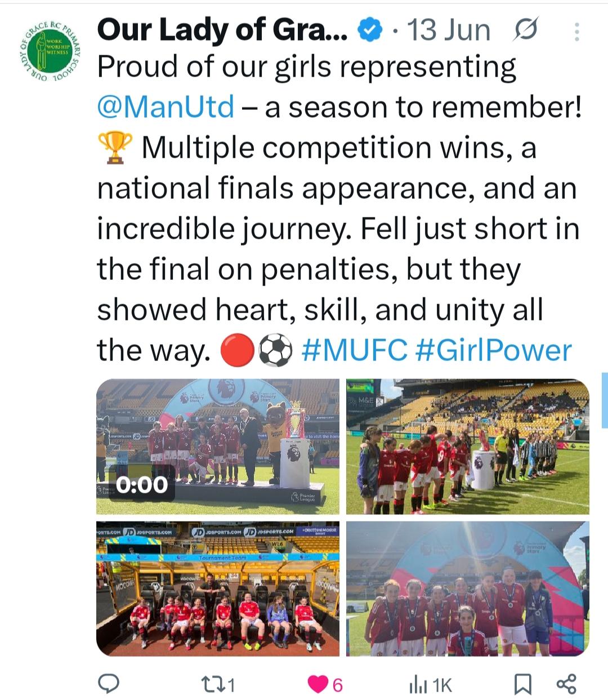Open photo of girls wearing medals
The image size is (608, 700).
(x=468, y=588)
